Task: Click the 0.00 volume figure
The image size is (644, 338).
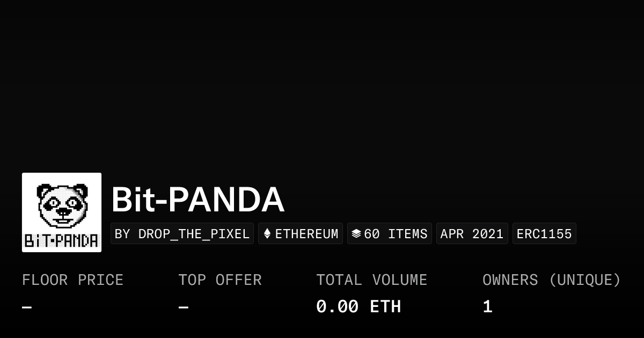Action: click(x=337, y=307)
